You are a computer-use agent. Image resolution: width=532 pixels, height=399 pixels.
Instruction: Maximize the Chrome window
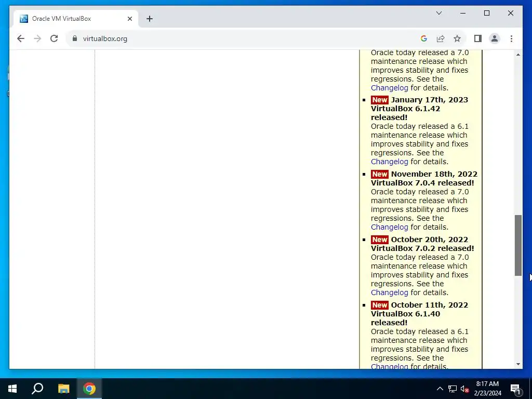tap(486, 13)
